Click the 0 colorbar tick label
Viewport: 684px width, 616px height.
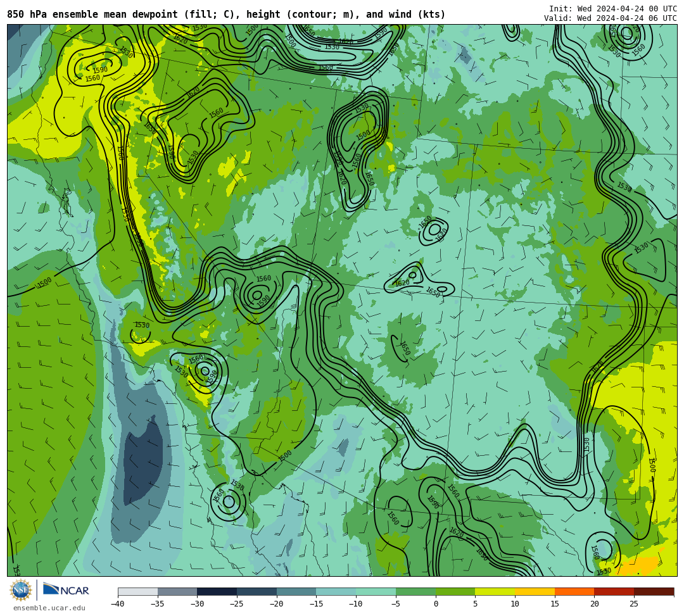436,604
